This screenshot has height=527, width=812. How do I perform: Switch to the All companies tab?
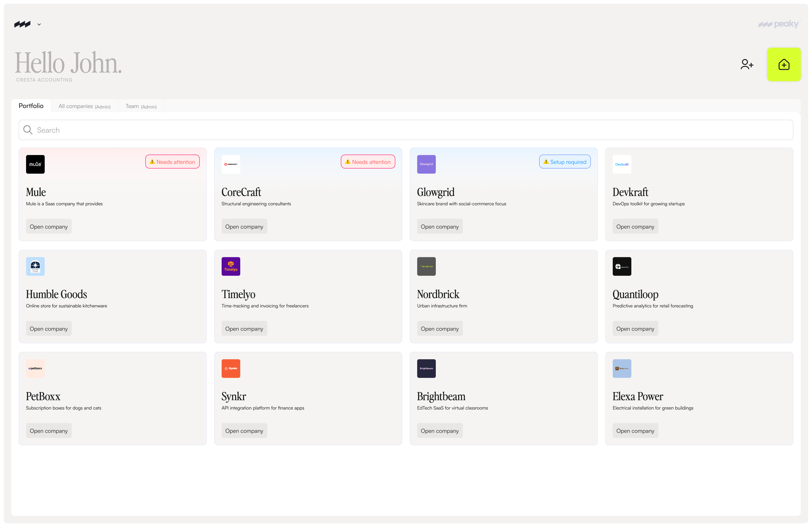click(84, 106)
